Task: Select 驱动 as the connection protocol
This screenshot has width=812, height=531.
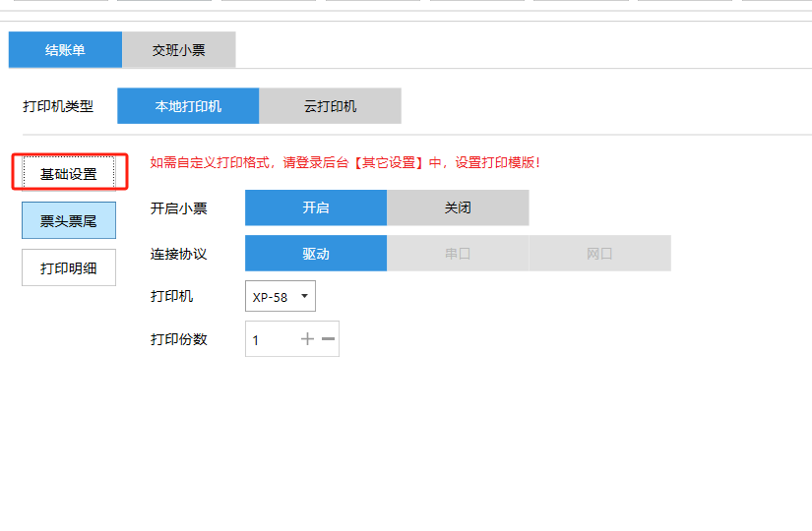Action: (315, 253)
